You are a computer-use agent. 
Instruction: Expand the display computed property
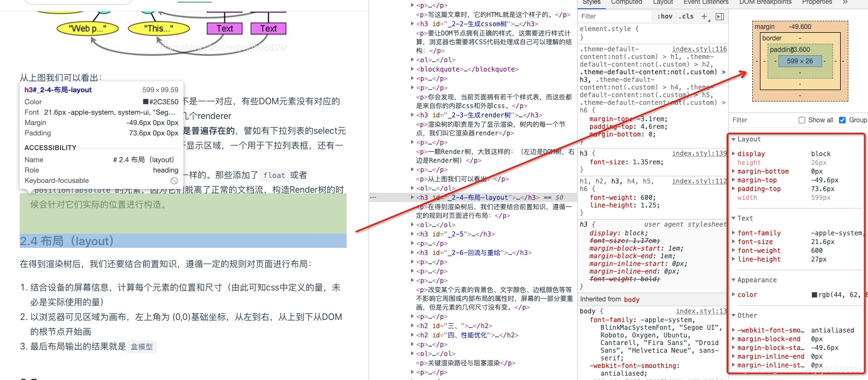733,154
